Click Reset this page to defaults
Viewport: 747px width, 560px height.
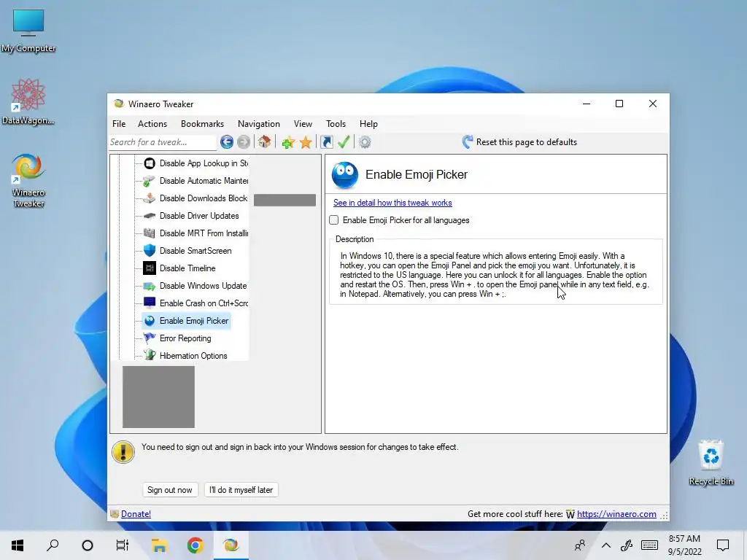point(519,142)
